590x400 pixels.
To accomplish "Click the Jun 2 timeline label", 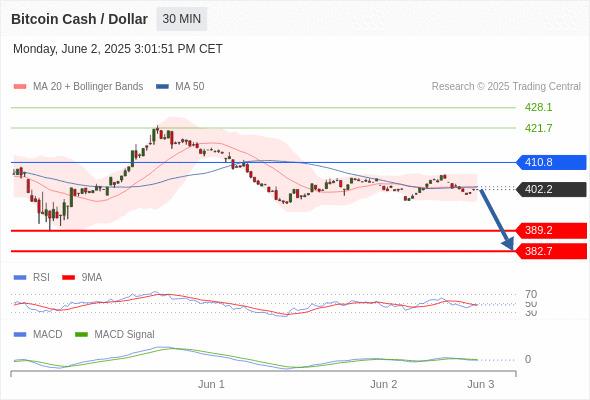I will [x=383, y=384].
